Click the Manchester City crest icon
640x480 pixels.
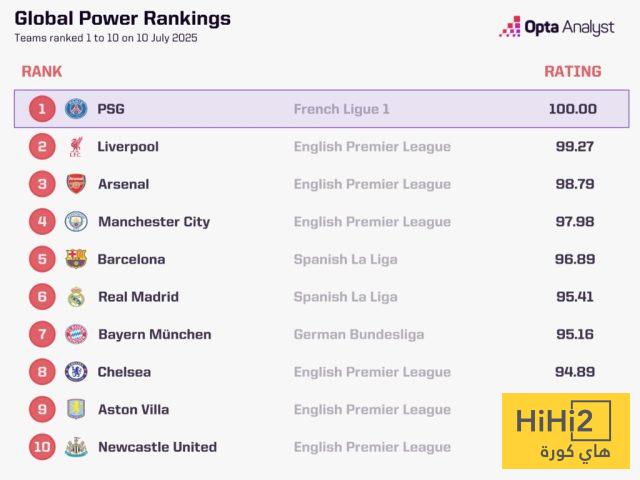pos(76,222)
